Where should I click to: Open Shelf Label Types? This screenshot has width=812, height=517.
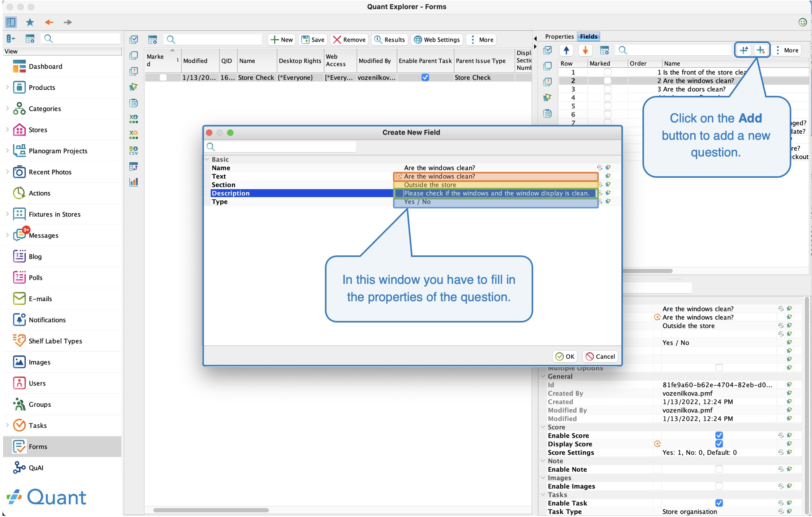(x=55, y=341)
